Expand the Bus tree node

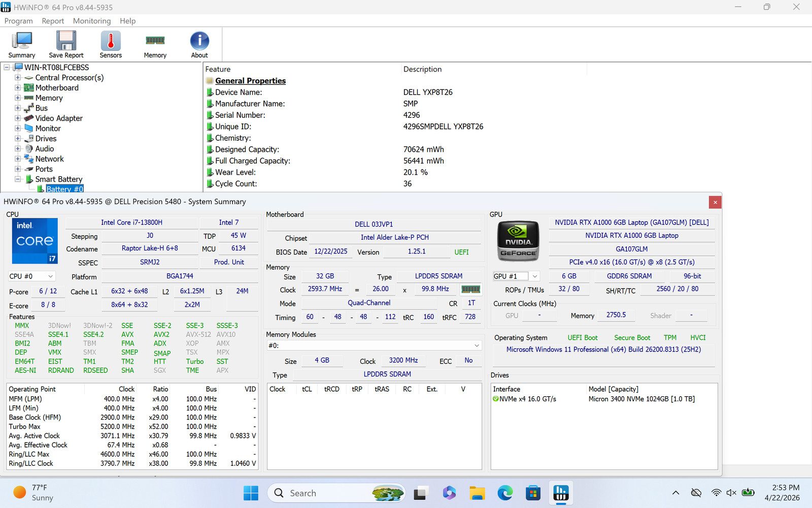(18, 108)
